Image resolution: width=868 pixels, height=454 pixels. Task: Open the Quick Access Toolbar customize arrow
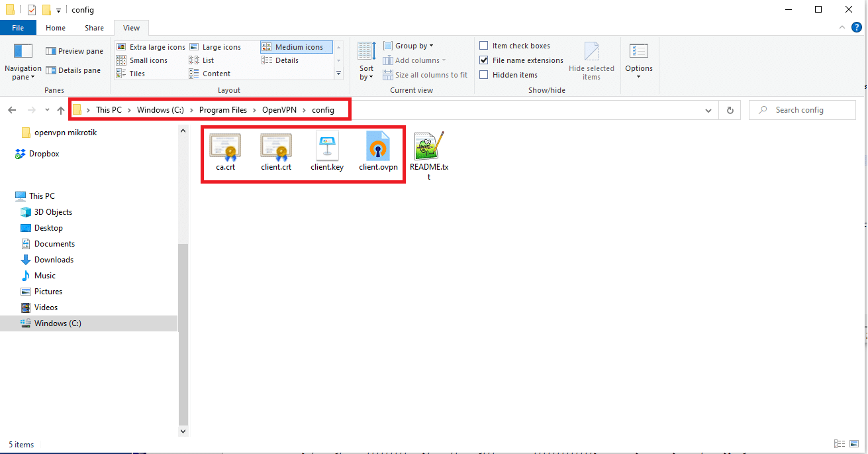pos(59,10)
